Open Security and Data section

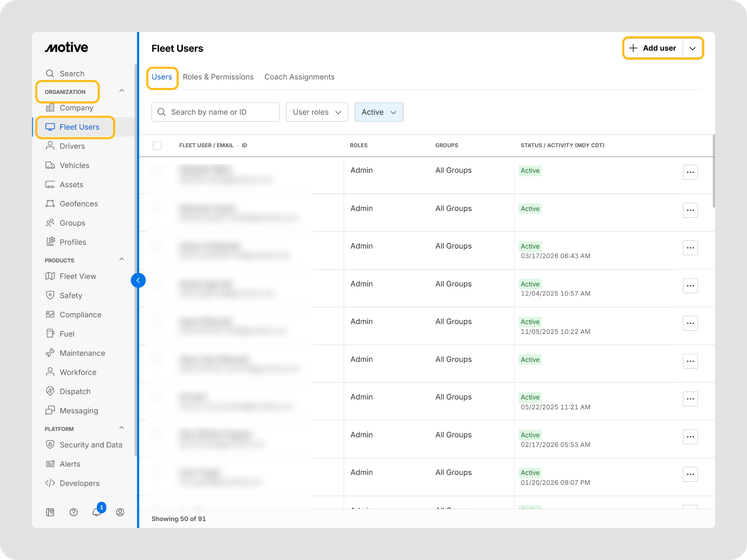pyautogui.click(x=90, y=445)
